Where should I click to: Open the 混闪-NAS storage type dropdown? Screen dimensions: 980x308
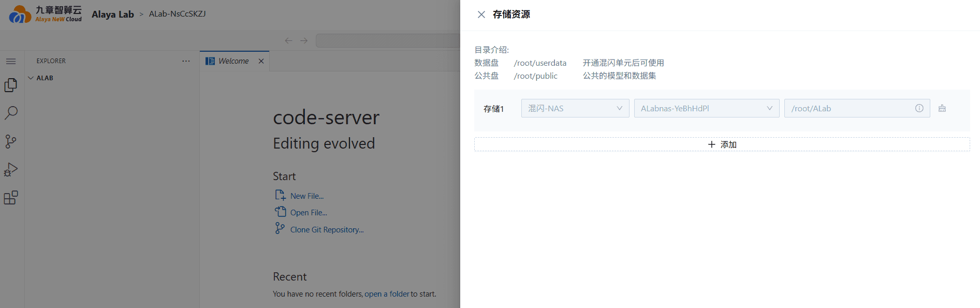coord(575,108)
